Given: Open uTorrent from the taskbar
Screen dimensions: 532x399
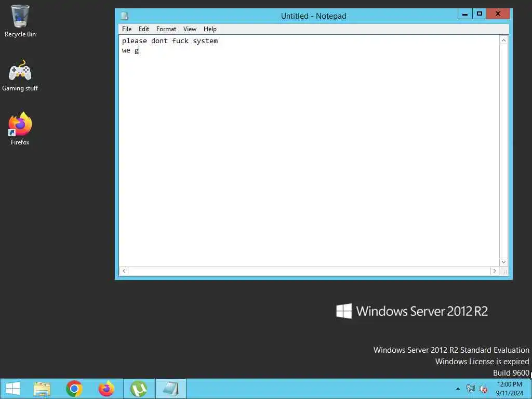Looking at the screenshot, I should (x=138, y=389).
